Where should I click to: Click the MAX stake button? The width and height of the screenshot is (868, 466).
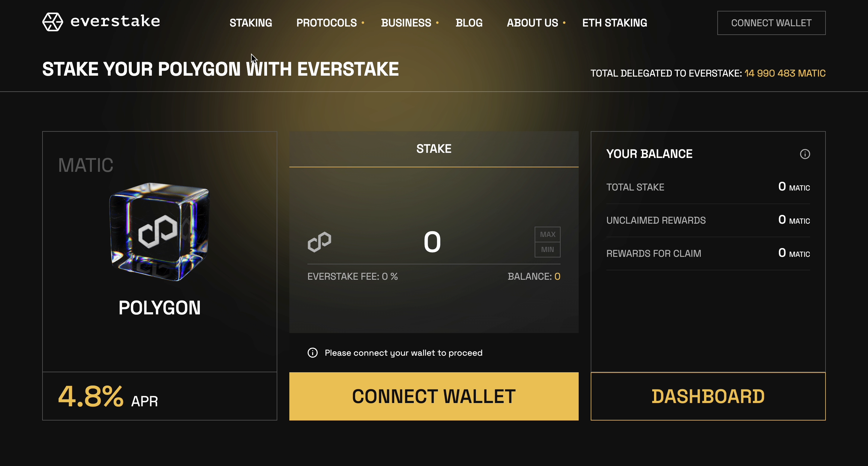pos(547,234)
